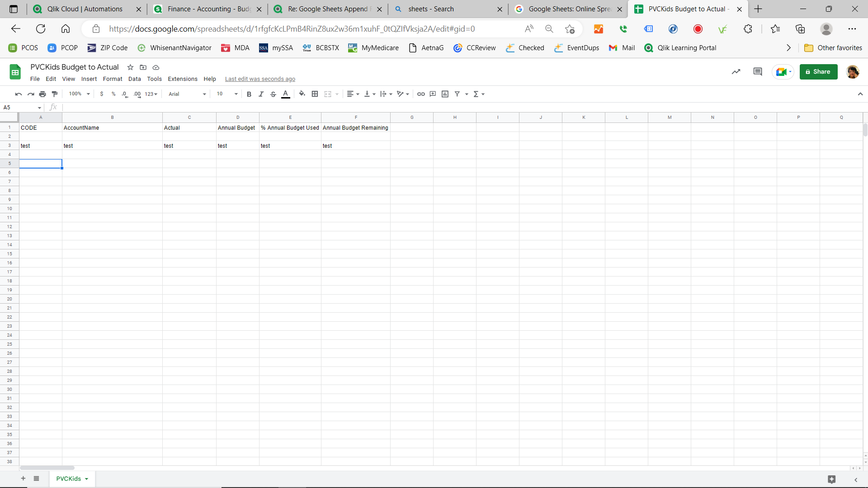Toggle italic formatting
This screenshot has height=488, width=868.
[261, 94]
